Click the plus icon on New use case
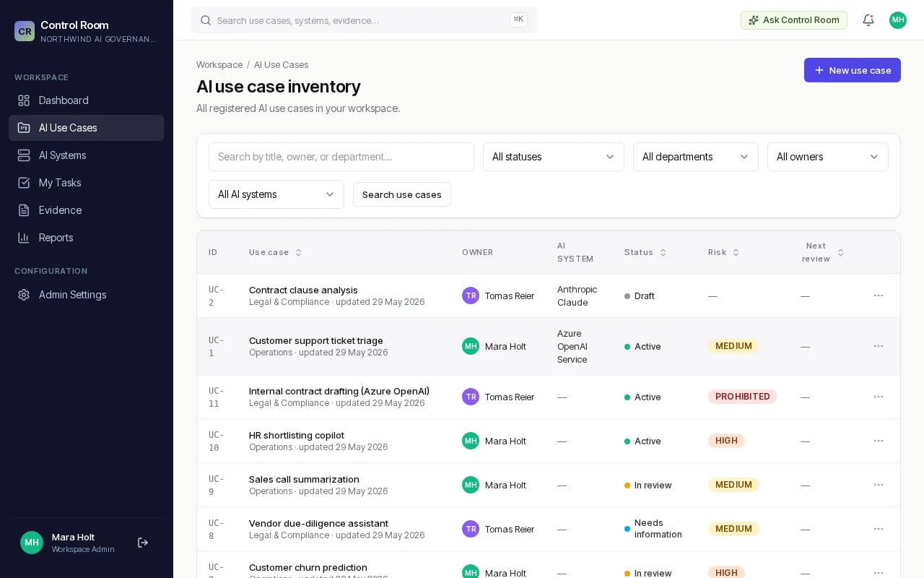 click(x=819, y=70)
